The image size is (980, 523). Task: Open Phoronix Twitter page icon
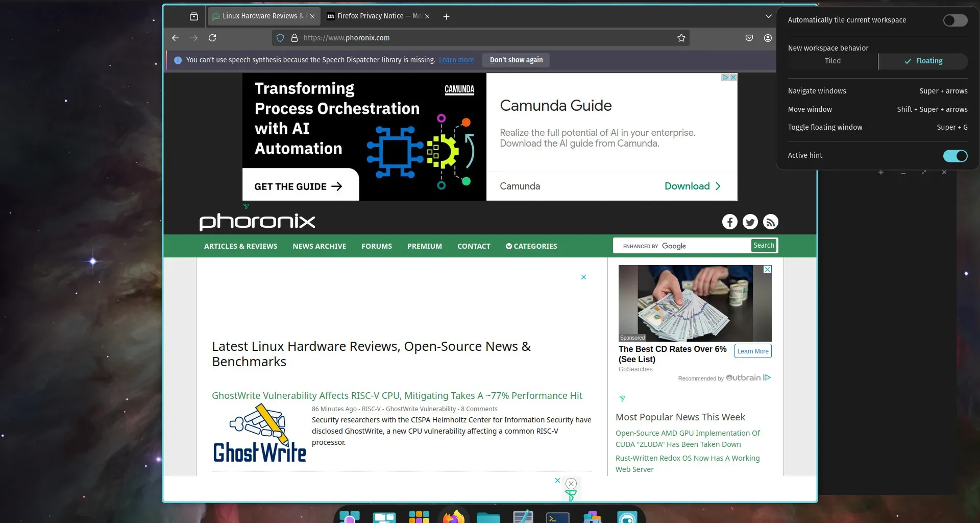(750, 222)
